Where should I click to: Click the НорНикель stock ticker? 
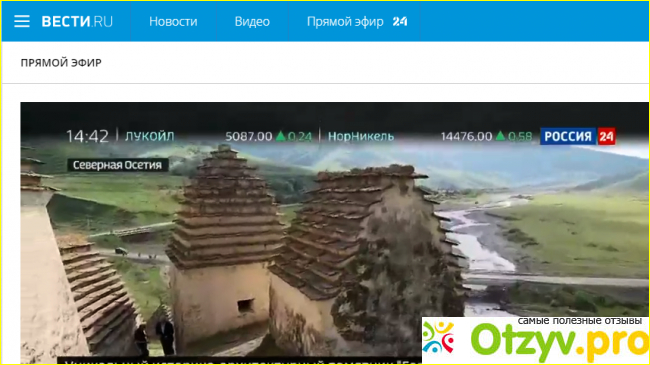point(361,136)
